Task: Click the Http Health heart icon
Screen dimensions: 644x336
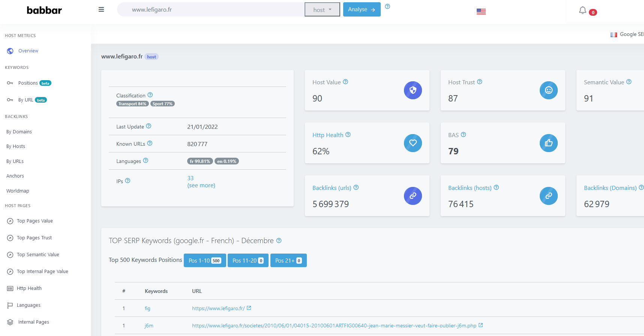Action: (413, 143)
